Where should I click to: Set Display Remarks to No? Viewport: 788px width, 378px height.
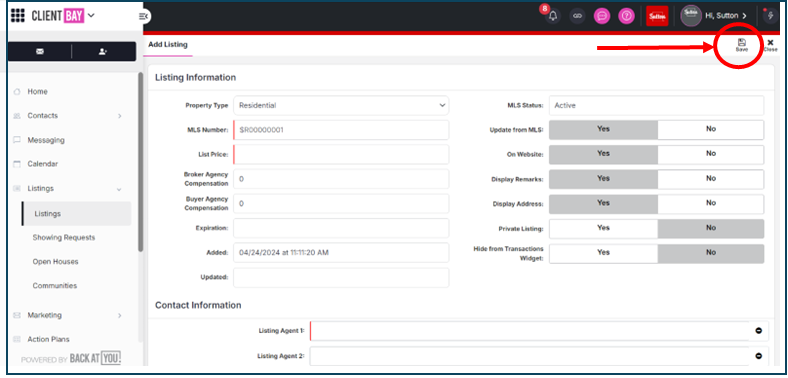711,178
